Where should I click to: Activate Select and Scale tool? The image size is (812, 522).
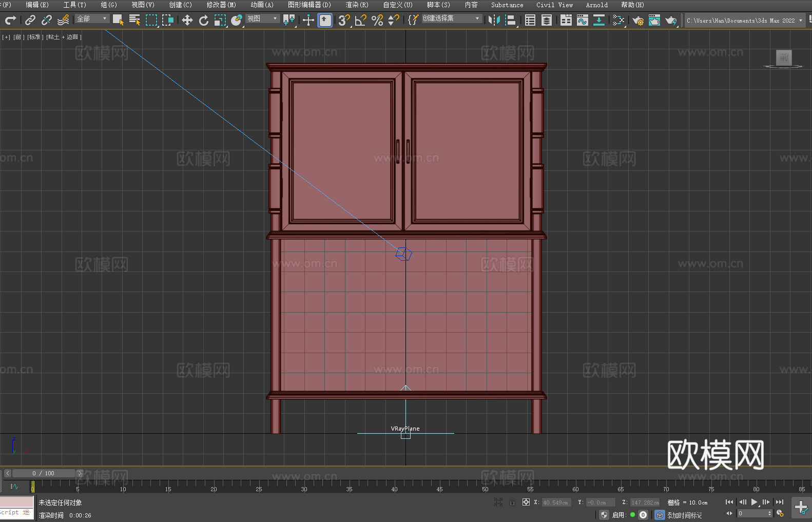click(x=220, y=20)
